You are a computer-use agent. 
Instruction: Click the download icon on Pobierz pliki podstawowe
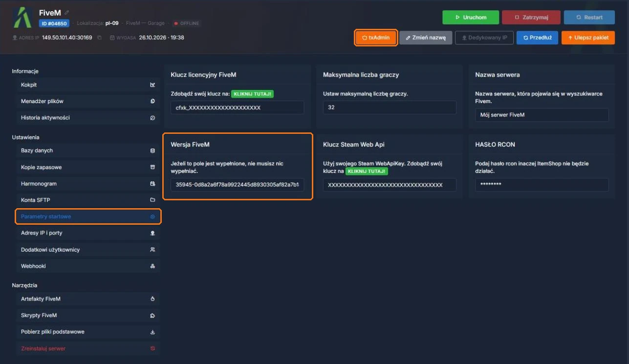point(152,332)
